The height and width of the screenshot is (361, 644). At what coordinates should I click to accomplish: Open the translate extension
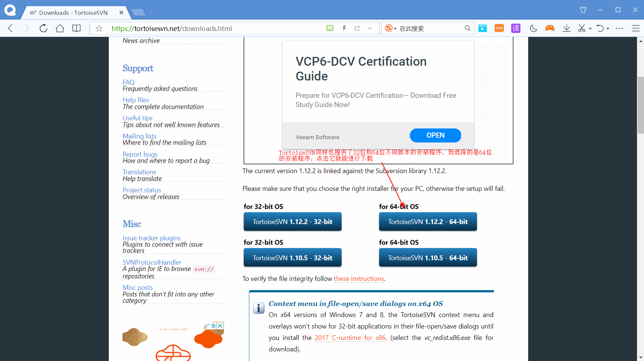click(516, 28)
